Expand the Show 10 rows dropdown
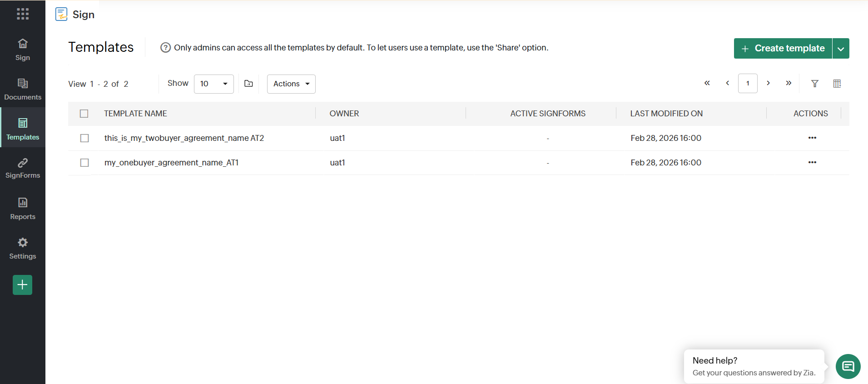This screenshot has height=384, width=868. pyautogui.click(x=214, y=84)
